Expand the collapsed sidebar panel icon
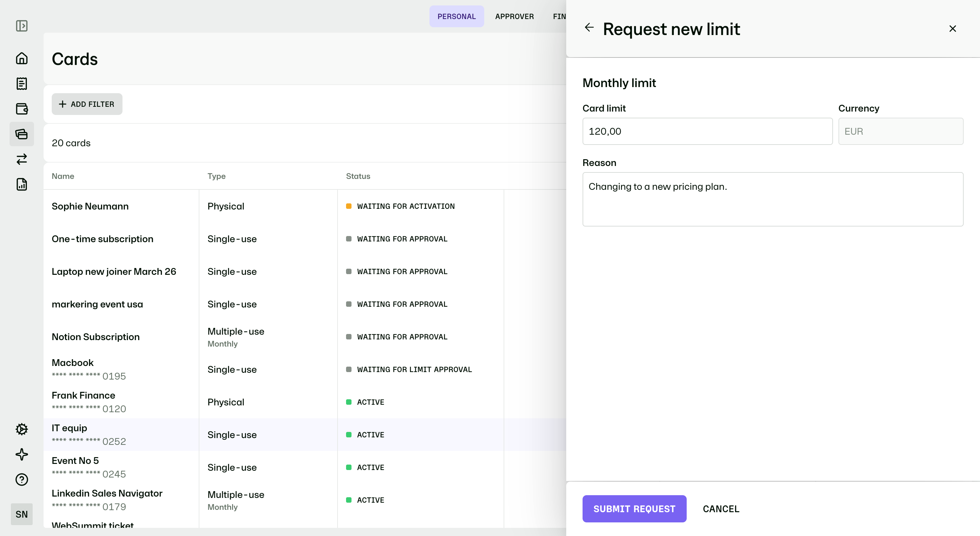 click(22, 26)
